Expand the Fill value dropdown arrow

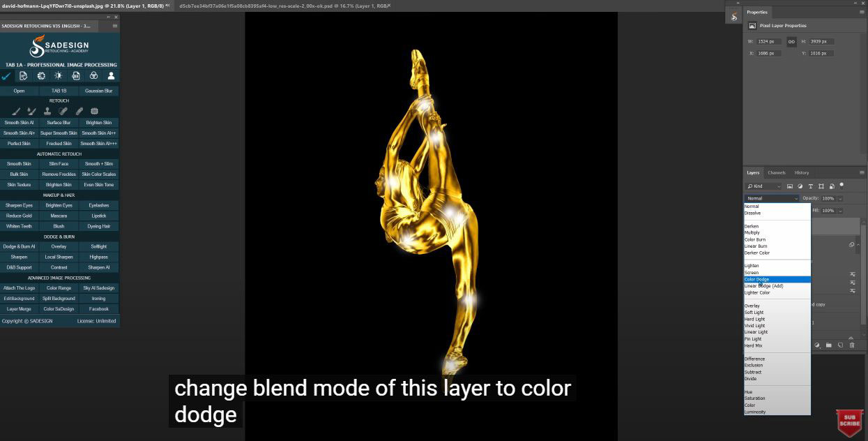[840, 211]
